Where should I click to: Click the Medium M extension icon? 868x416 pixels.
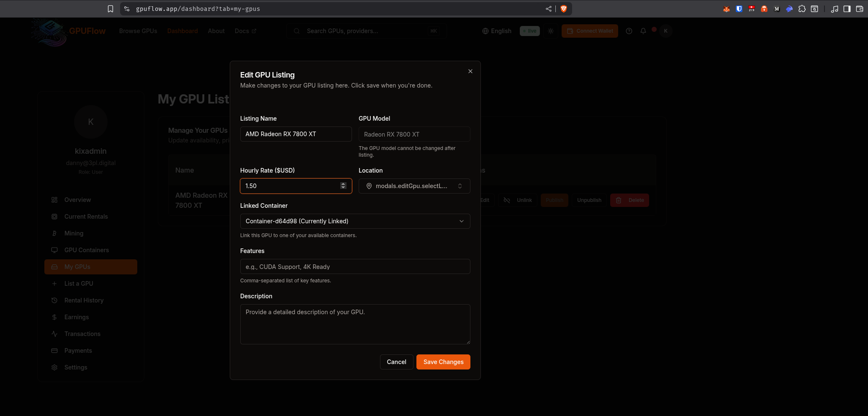coord(777,9)
